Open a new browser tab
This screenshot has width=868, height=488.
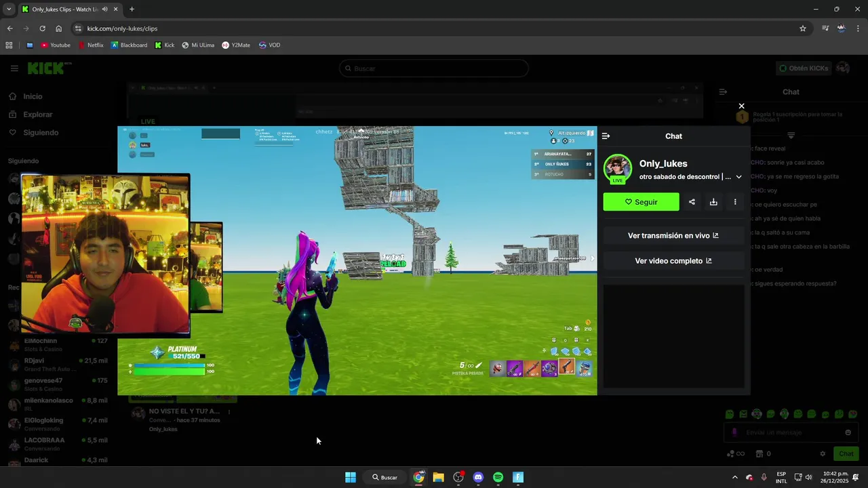(132, 9)
